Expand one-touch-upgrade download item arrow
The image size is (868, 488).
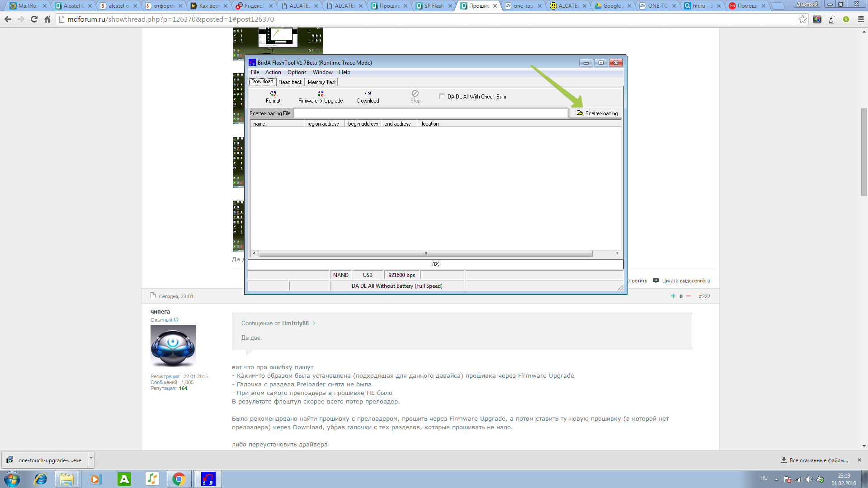tap(91, 458)
